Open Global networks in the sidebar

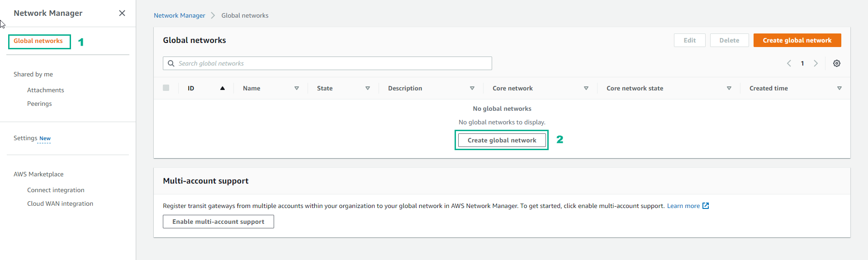tap(38, 41)
